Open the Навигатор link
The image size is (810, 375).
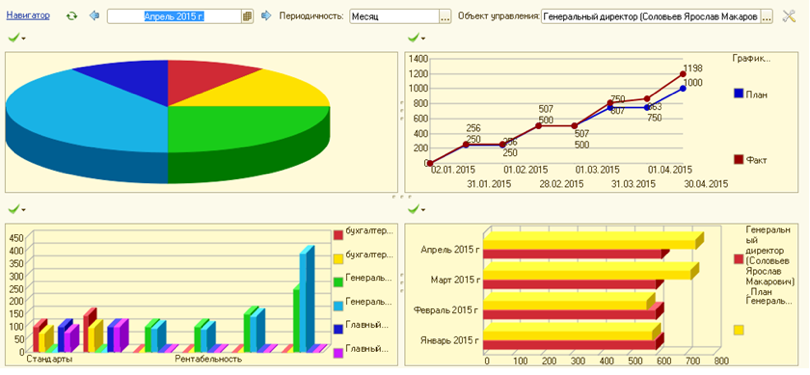[28, 15]
